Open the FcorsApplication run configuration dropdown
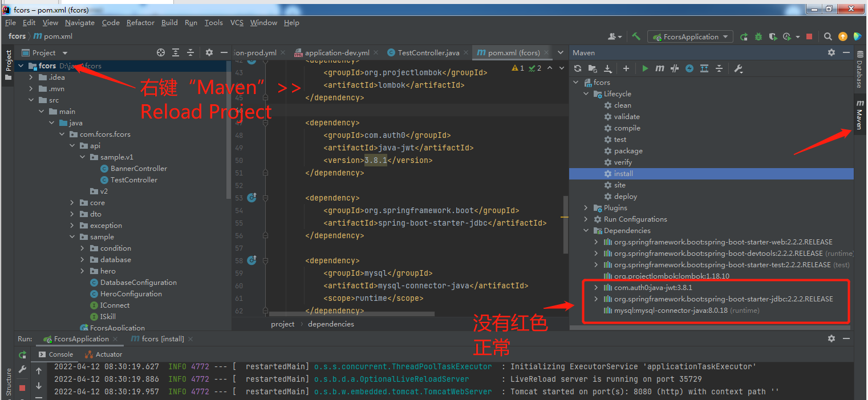 click(x=691, y=36)
